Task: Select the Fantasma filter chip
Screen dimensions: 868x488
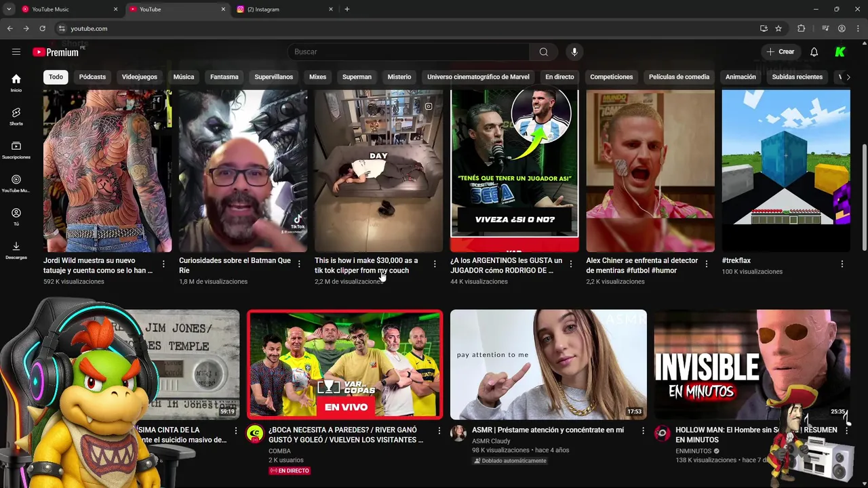Action: pos(224,77)
